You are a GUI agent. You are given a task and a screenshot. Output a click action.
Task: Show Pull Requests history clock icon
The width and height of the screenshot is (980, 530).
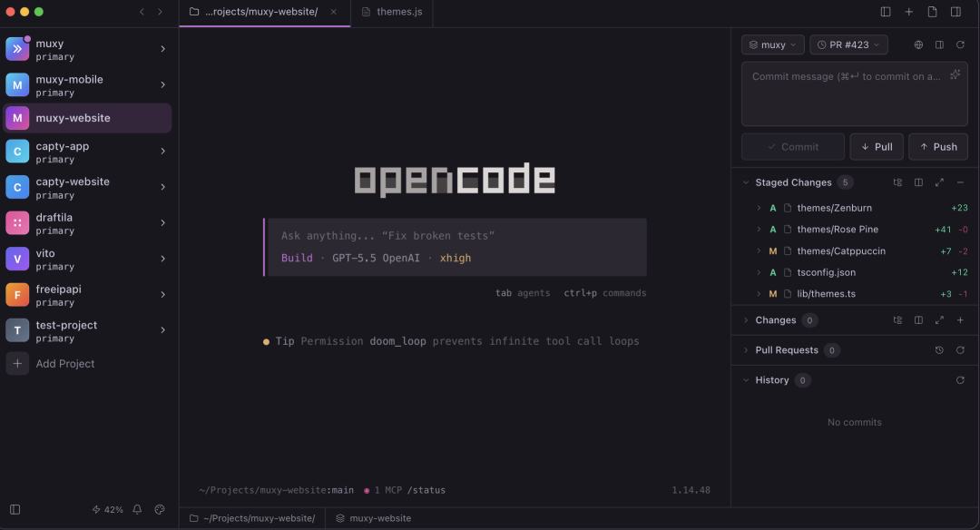939,350
